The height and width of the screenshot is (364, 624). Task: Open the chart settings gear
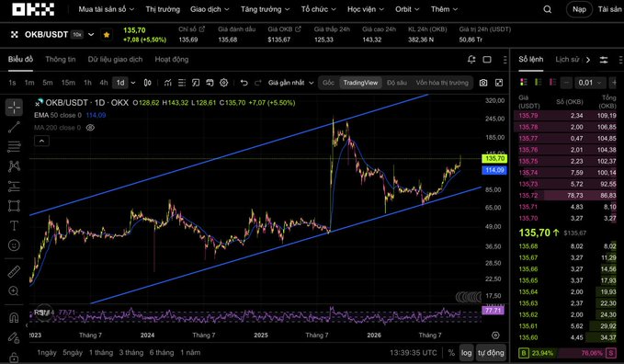click(x=224, y=83)
